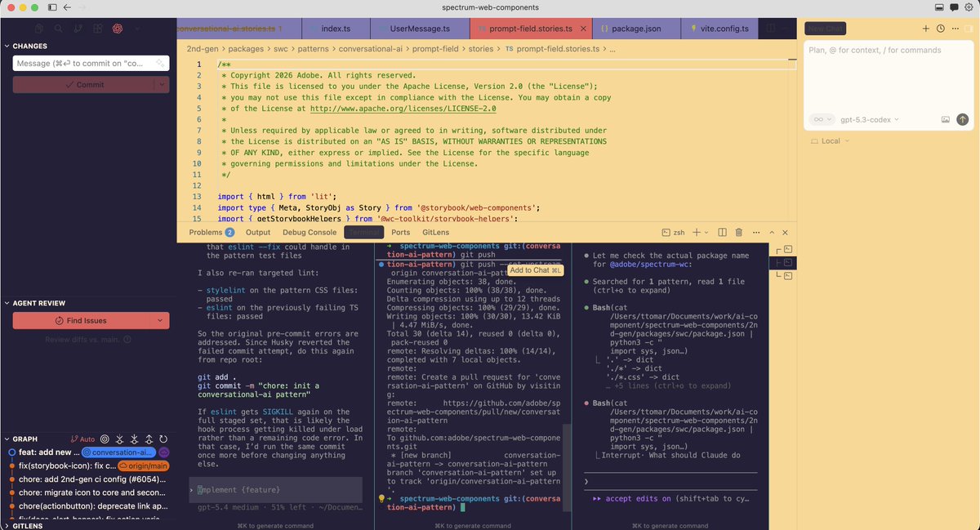The height and width of the screenshot is (530, 980).
Task: Collapse the CHANGES section
Action: (30, 46)
